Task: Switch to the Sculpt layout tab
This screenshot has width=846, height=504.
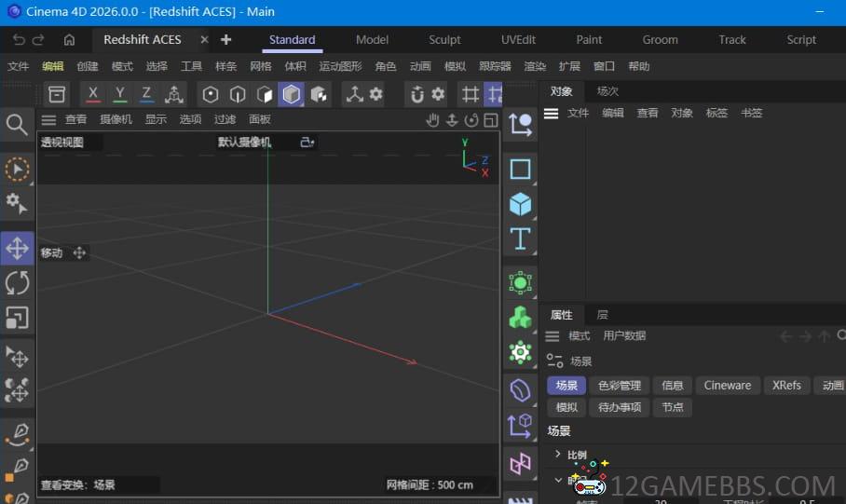Action: tap(444, 40)
